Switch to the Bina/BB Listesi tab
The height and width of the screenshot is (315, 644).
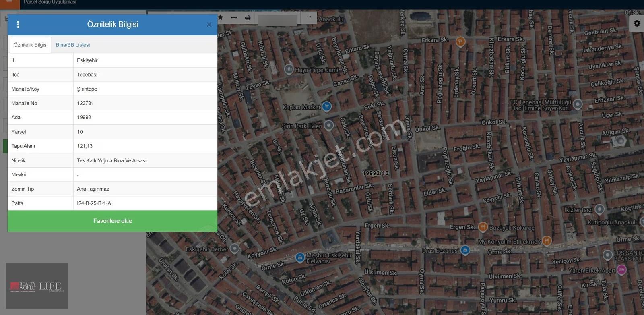[x=73, y=45]
